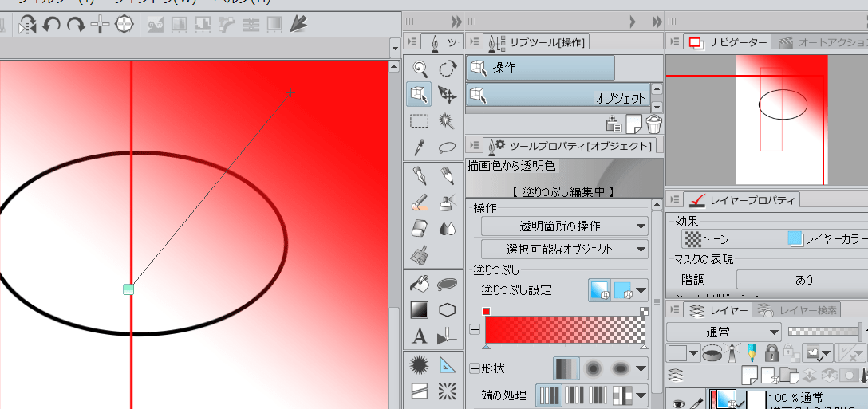Create copy of sub tool page icon
The height and width of the screenshot is (409, 868).
[x=633, y=124]
